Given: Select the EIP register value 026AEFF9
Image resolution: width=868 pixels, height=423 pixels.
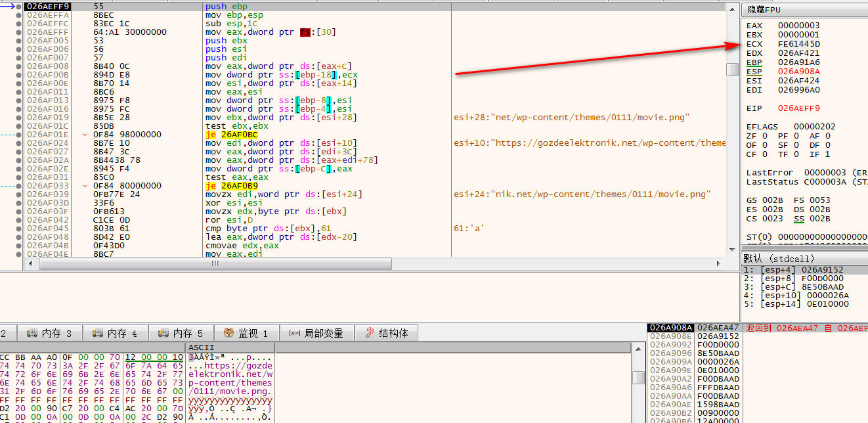Looking at the screenshot, I should 799,108.
